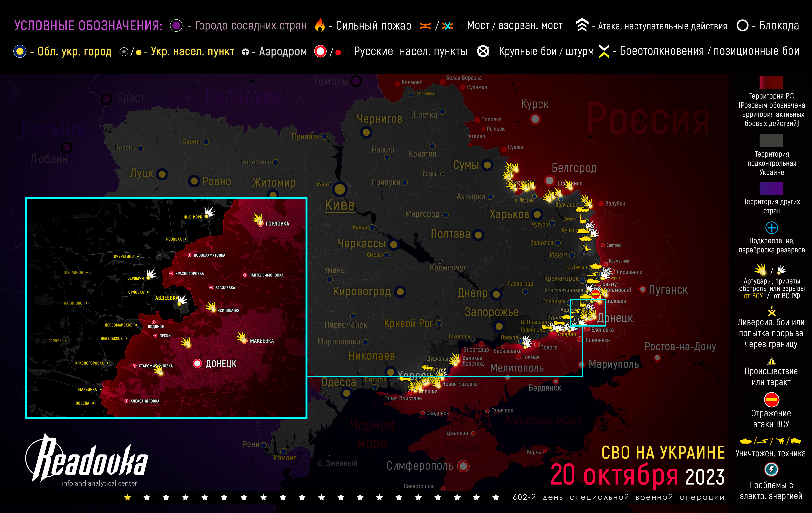Click the "Новобахмутовка" label in inset
812x513 pixels.
coord(209,255)
